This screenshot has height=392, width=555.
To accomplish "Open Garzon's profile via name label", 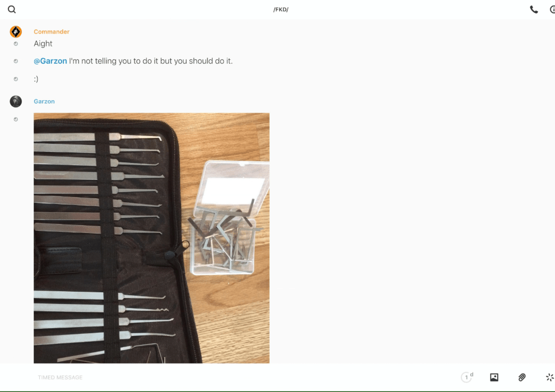I will coord(44,101).
